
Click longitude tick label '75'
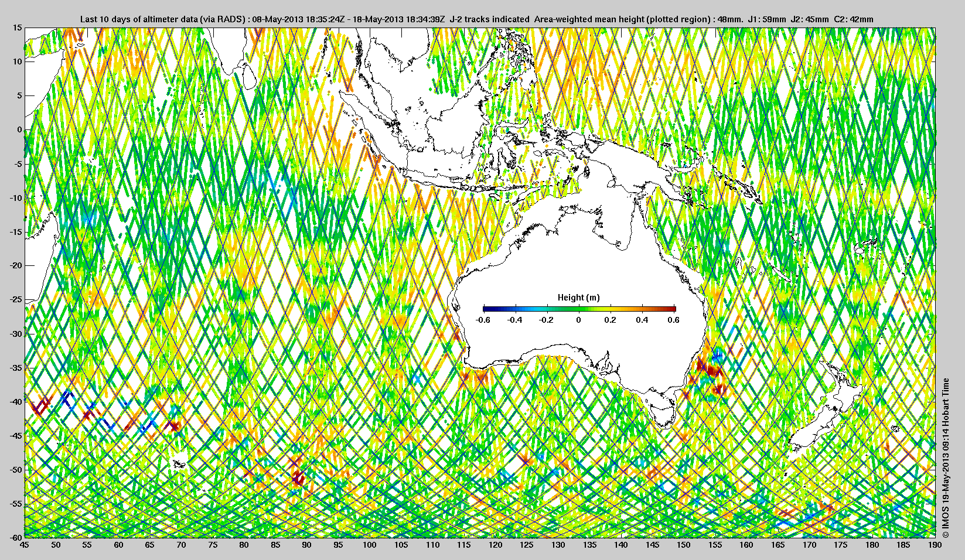pyautogui.click(x=213, y=545)
